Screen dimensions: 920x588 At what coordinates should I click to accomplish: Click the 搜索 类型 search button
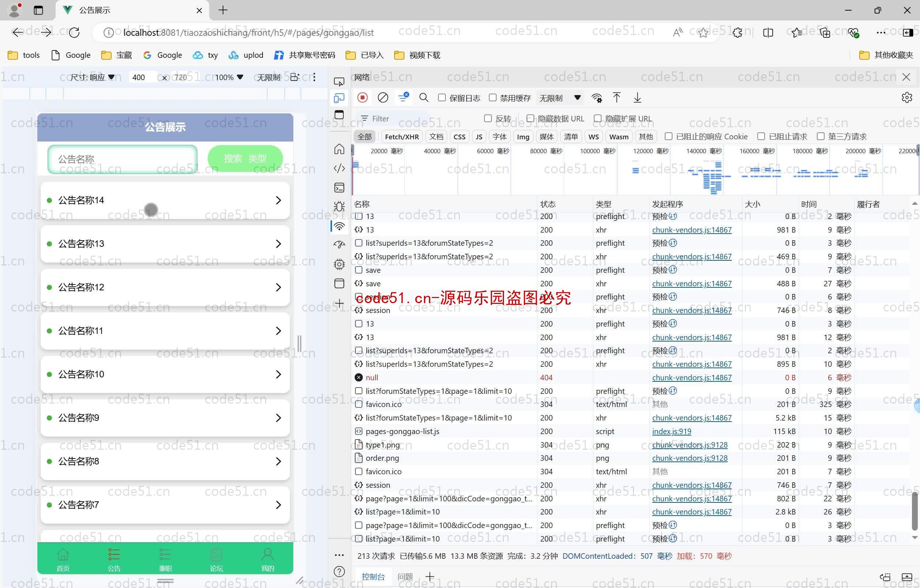(x=245, y=159)
